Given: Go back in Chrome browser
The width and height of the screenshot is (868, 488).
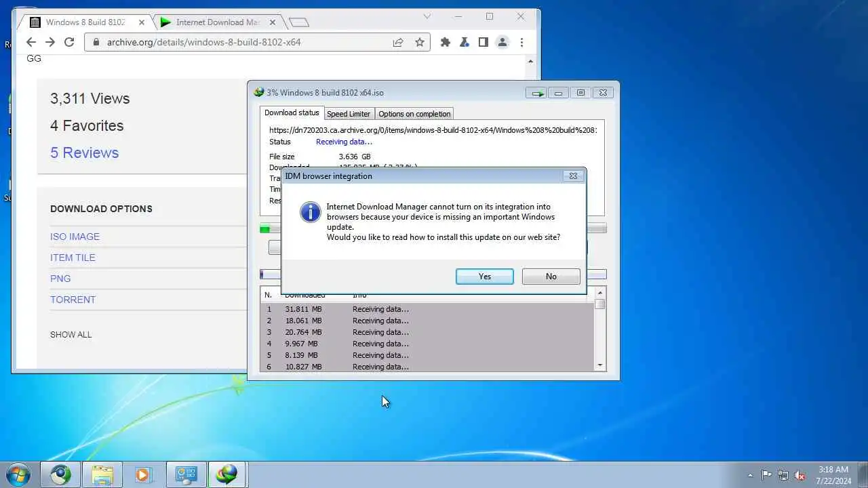Looking at the screenshot, I should click(31, 42).
